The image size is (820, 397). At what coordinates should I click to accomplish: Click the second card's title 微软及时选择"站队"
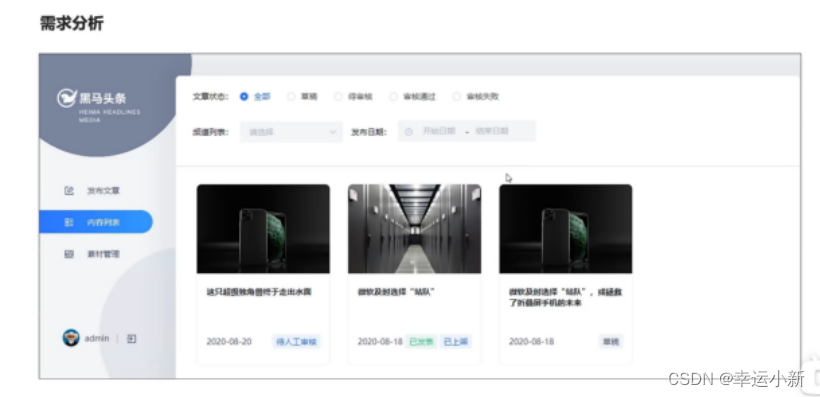point(396,292)
